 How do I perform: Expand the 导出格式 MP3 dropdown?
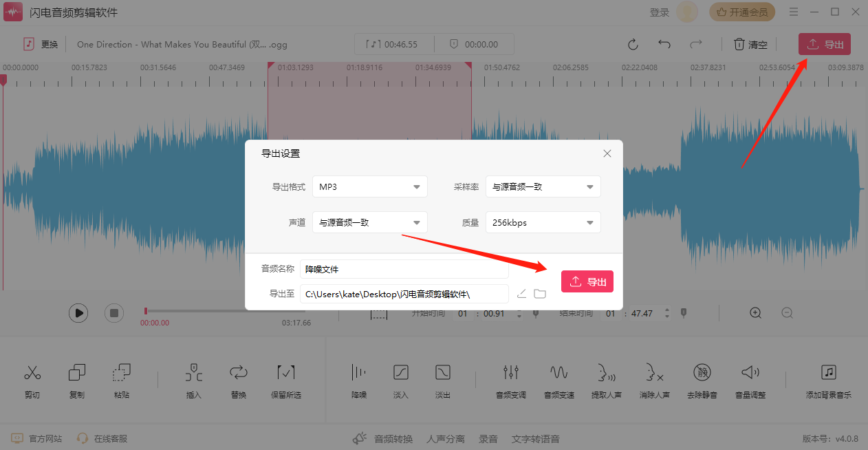coord(369,186)
